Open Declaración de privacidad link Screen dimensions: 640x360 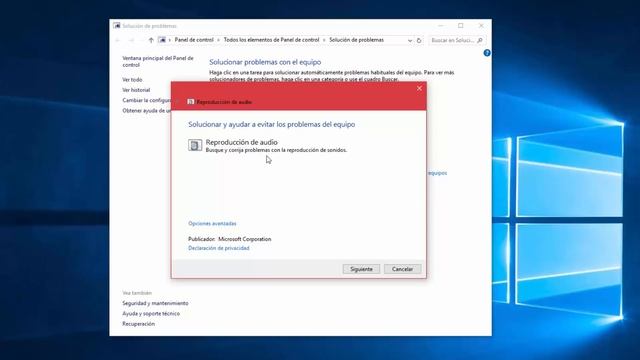219,248
